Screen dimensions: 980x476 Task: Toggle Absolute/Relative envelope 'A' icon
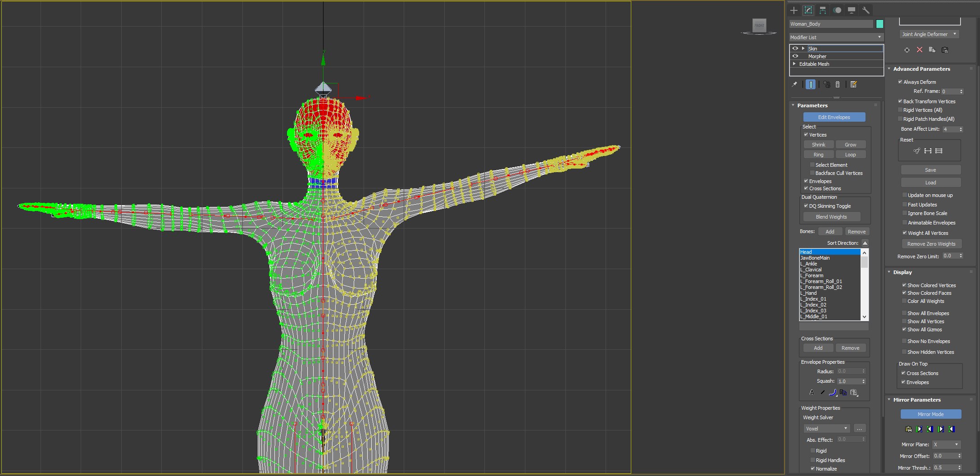tap(812, 393)
